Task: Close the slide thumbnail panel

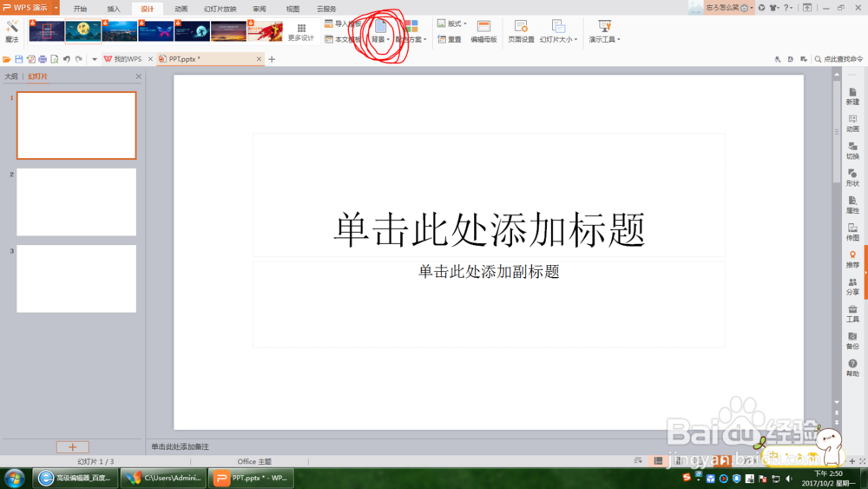Action: (138, 76)
